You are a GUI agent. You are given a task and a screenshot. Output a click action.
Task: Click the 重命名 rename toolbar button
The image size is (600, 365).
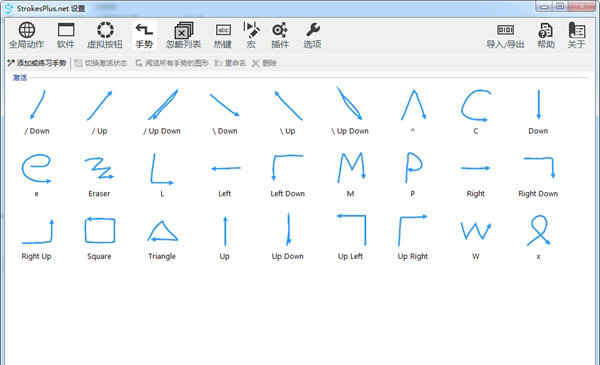pyautogui.click(x=230, y=63)
